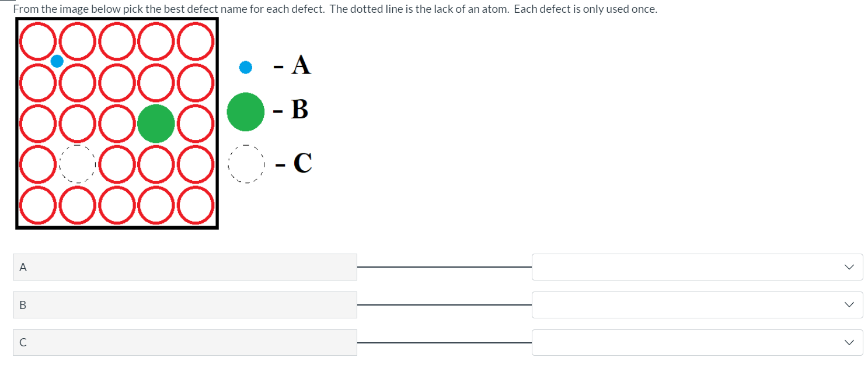Select the green circle defect in the lattice
This screenshot has height=372, width=868.
[156, 123]
